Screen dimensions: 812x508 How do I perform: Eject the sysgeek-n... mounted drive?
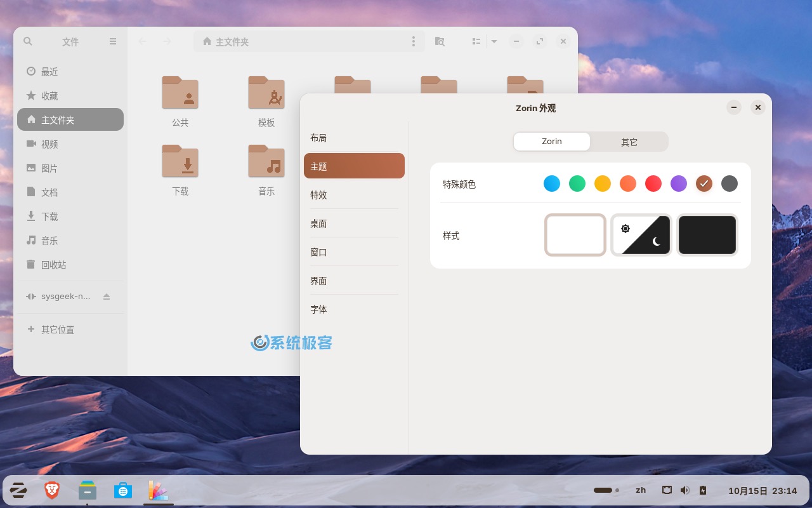coord(107,297)
